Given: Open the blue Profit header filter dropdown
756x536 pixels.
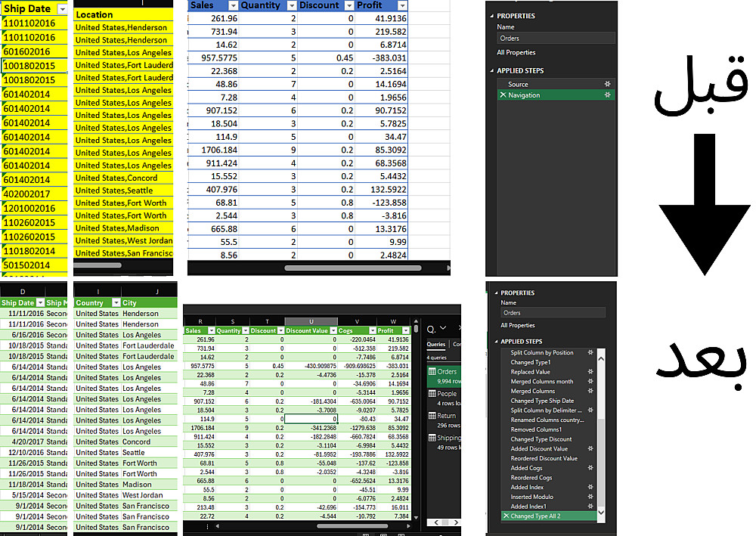Looking at the screenshot, I should [x=402, y=5].
